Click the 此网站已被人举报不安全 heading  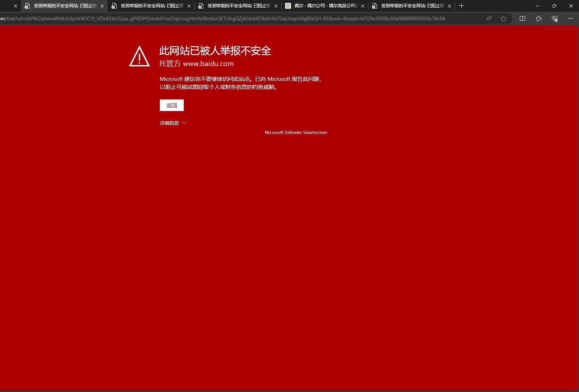click(x=215, y=51)
